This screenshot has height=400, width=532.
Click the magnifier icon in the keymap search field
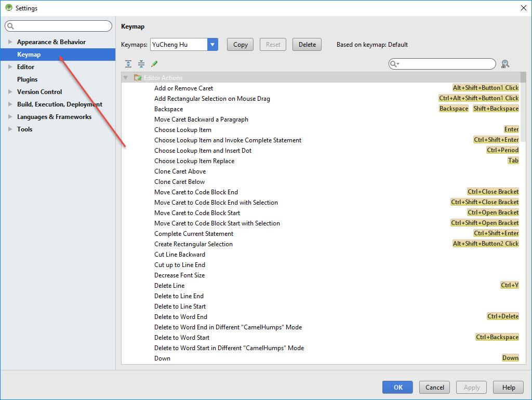pyautogui.click(x=394, y=64)
